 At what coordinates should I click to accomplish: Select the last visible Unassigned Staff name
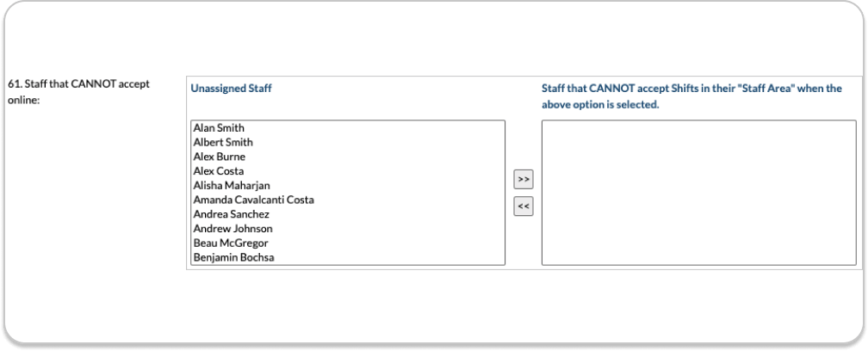[x=233, y=257]
